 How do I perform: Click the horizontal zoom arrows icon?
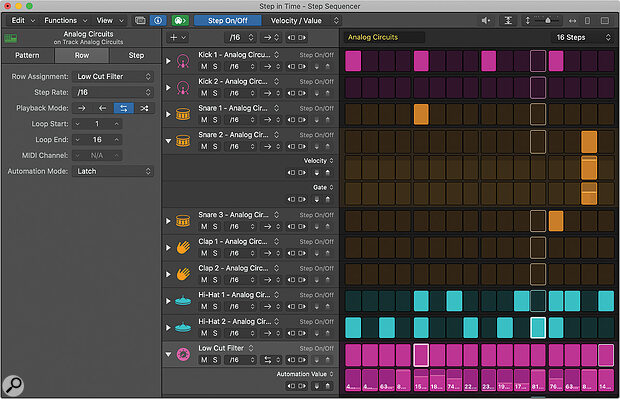(572, 21)
